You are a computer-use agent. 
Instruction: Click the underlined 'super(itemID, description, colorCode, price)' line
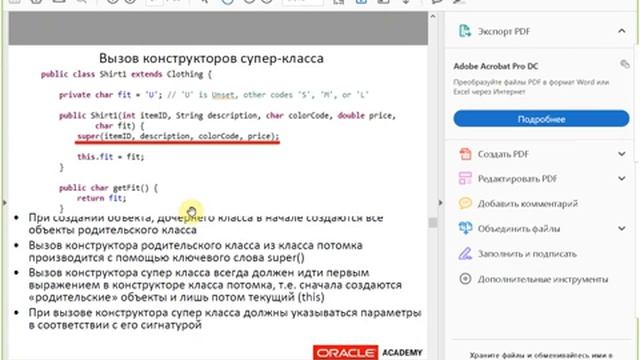pos(178,136)
